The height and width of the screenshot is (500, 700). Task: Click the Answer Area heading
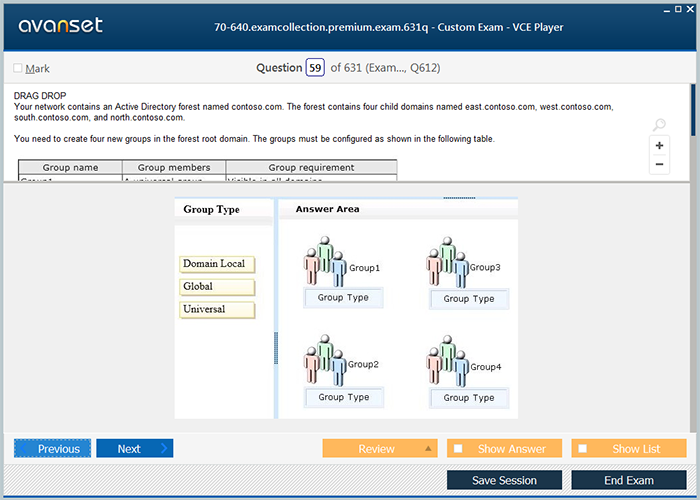click(327, 209)
